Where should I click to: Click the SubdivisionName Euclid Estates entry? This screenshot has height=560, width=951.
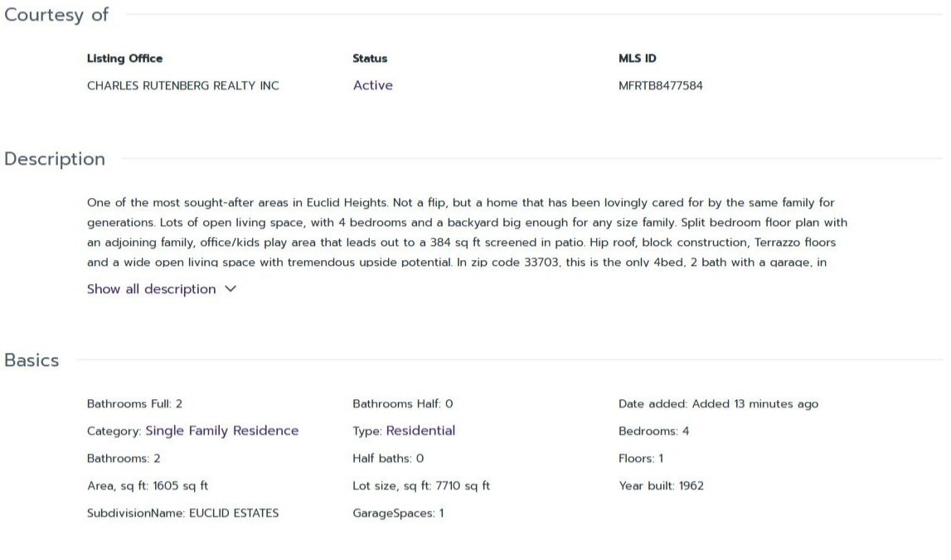pos(182,514)
